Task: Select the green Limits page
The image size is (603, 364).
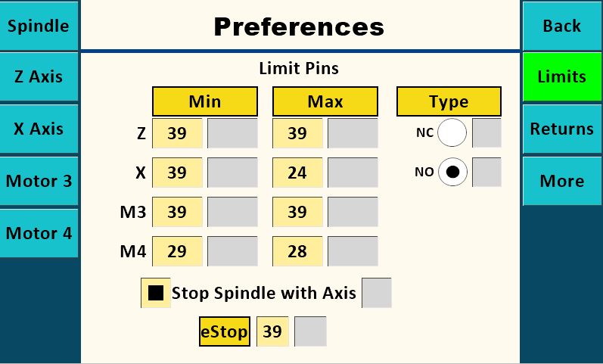Action: pyautogui.click(x=561, y=76)
